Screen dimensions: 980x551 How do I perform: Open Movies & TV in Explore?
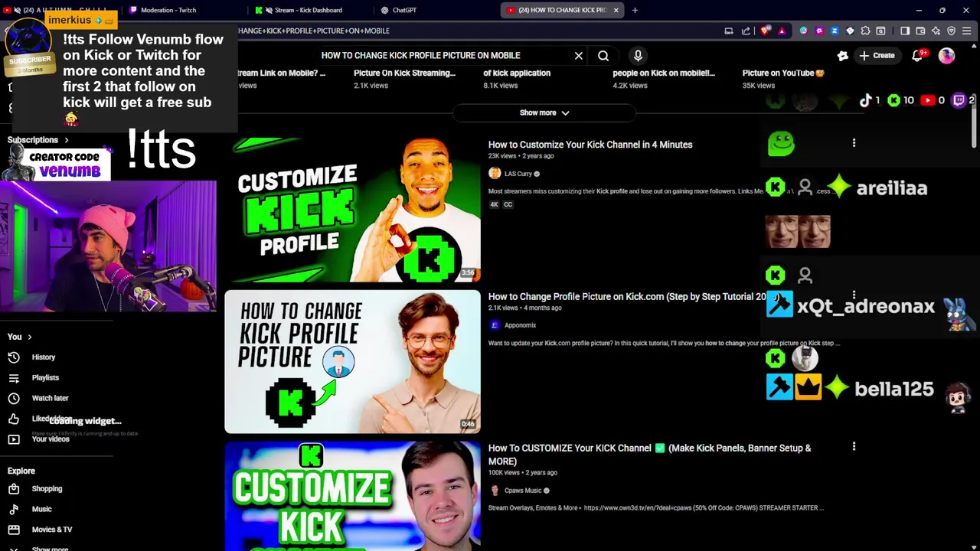tap(52, 530)
